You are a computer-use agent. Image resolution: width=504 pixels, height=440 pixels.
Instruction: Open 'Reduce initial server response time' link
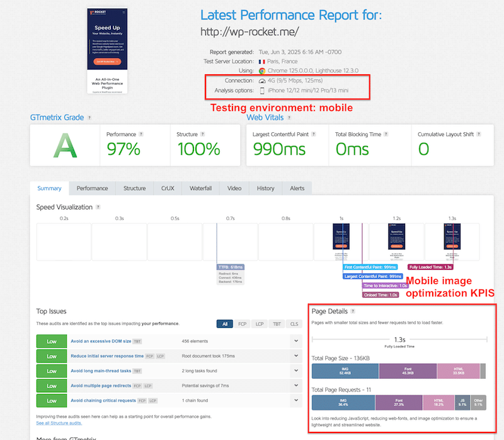point(107,356)
